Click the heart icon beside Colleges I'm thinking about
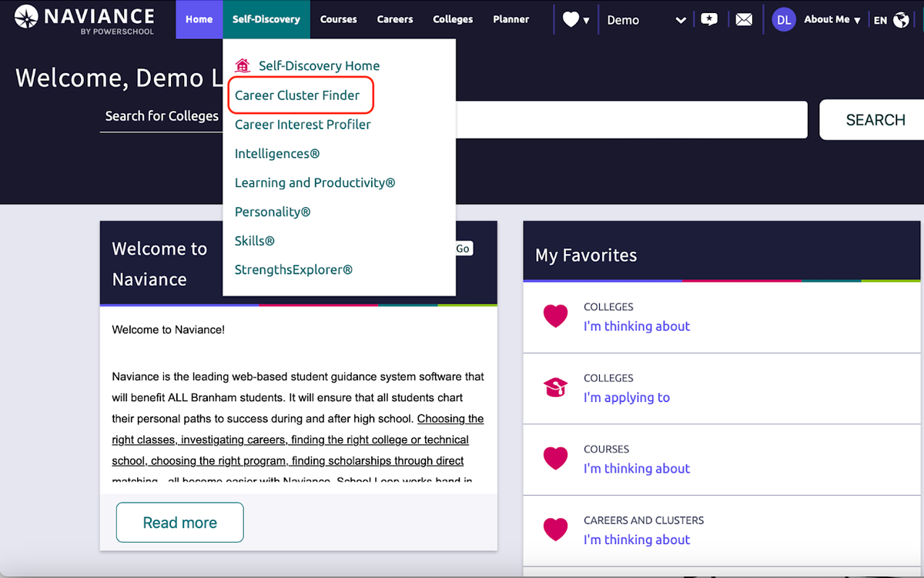Screen dimensions: 924x578 pos(555,316)
